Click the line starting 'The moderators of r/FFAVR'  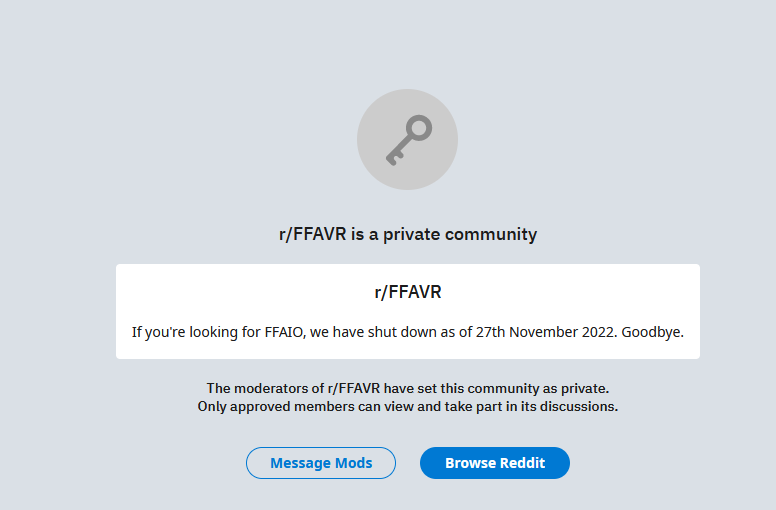408,388
